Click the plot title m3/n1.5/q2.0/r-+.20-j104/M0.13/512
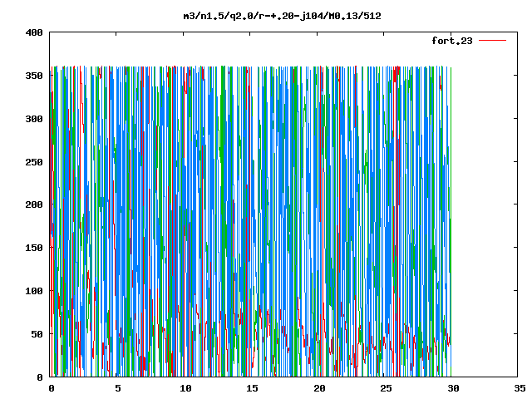Screen dimensions: 532x399 coord(282,16)
